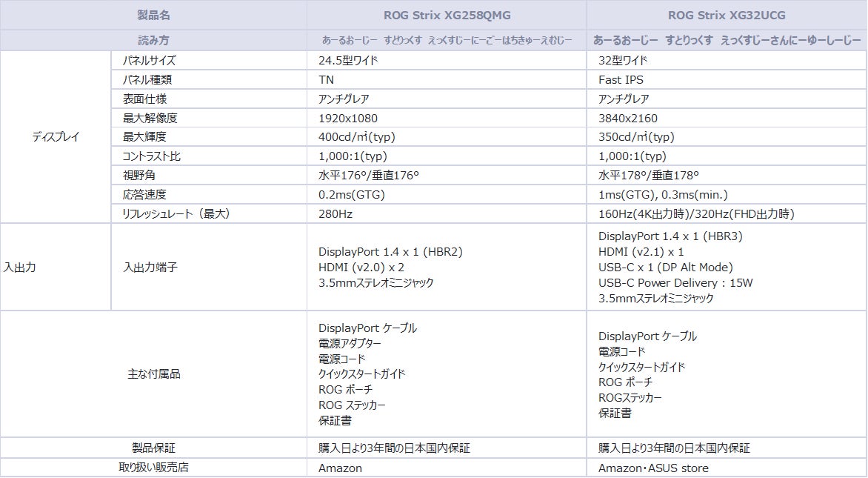This screenshot has height=478, width=868.
Task: Select the 水平176°/垂直176° value
Action: tap(369, 176)
